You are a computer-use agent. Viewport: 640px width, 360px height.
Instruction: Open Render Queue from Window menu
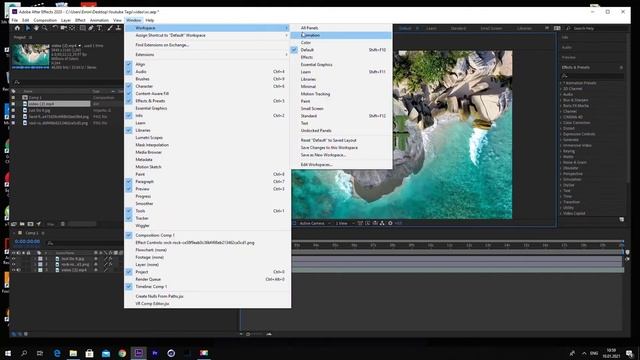pos(207,279)
